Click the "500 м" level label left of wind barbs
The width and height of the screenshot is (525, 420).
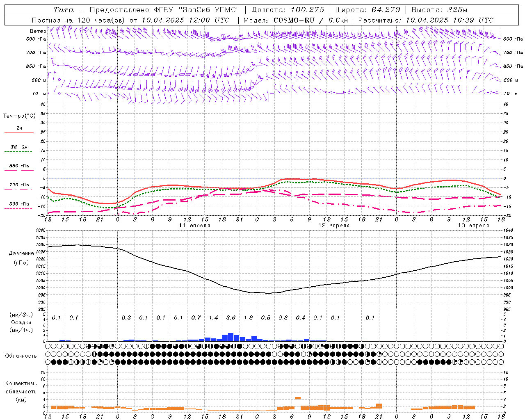(x=39, y=80)
